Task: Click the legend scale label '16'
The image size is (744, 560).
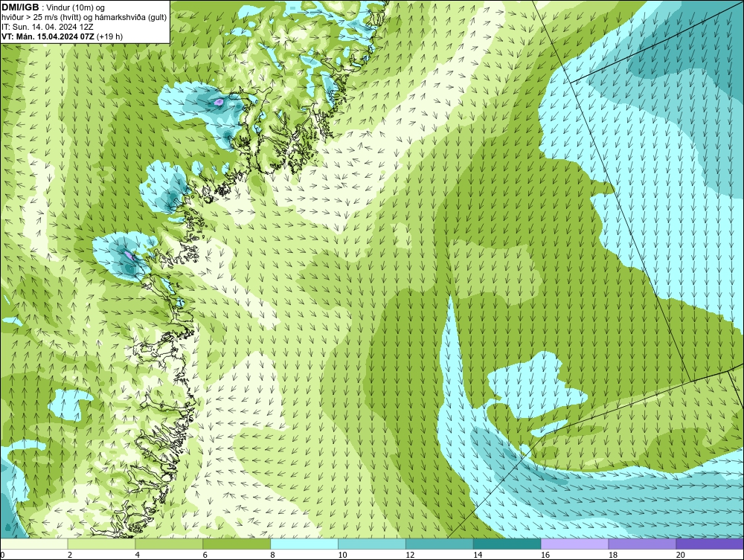Action: point(545,555)
